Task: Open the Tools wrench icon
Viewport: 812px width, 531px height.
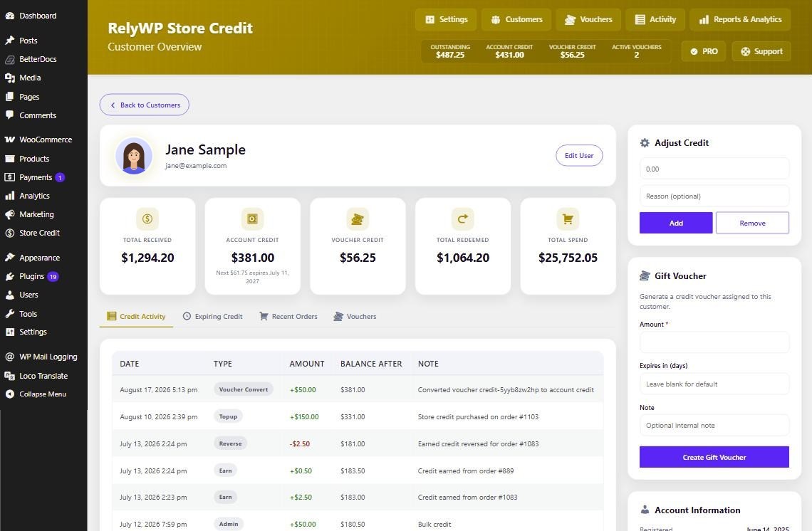Action: [9, 314]
